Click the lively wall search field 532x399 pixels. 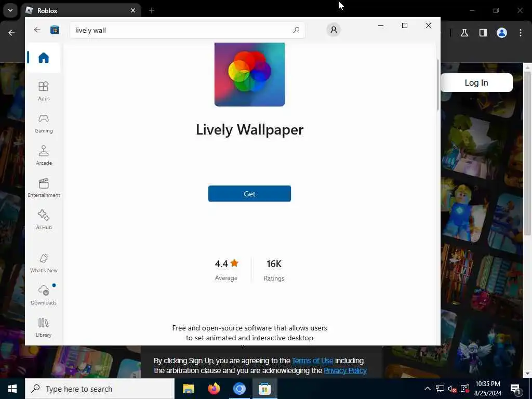click(187, 30)
